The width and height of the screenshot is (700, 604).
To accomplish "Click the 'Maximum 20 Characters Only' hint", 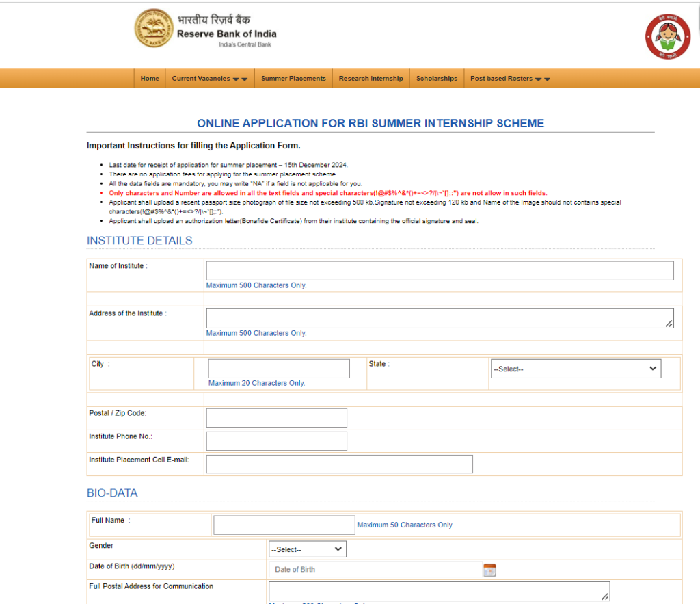I will pos(257,383).
